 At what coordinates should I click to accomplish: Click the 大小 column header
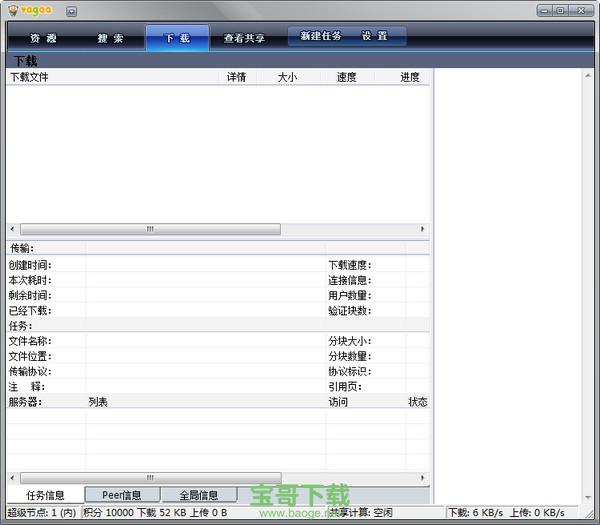pos(288,77)
